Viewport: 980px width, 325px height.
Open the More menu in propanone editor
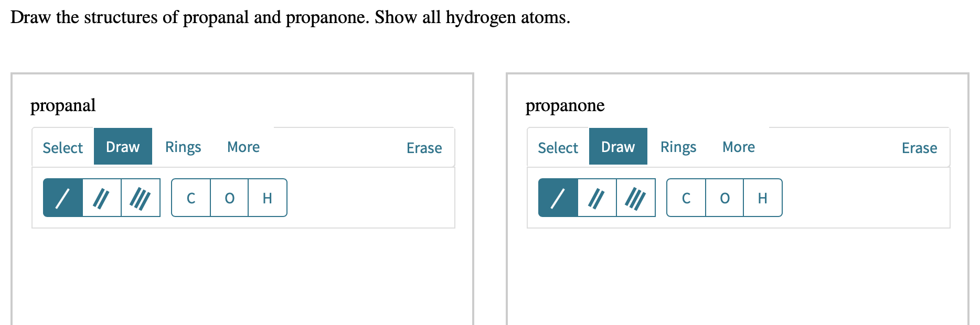pos(738,147)
